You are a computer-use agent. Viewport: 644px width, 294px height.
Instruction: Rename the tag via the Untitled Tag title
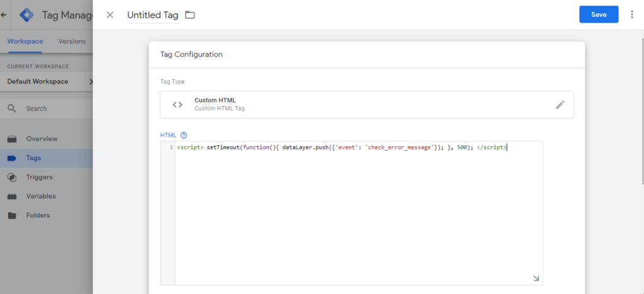153,15
